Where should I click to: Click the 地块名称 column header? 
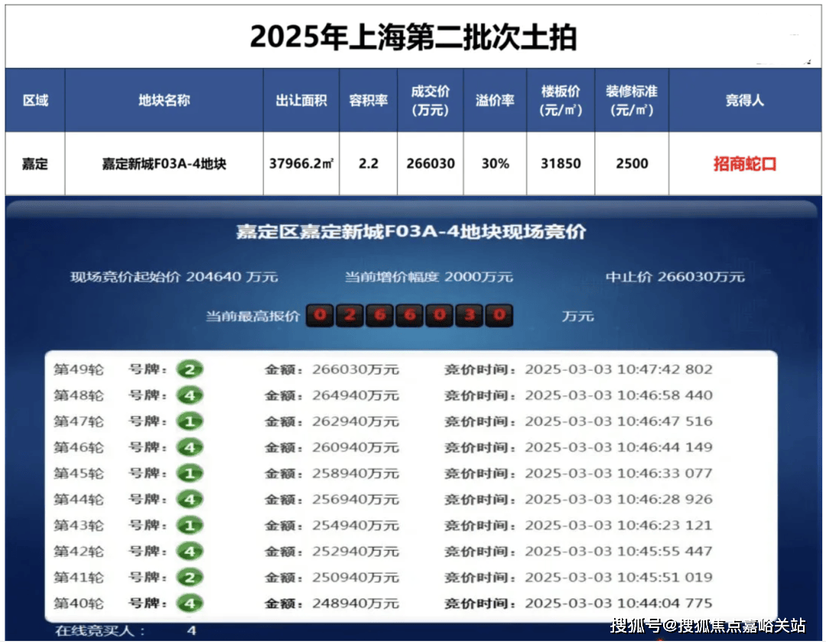pos(164,100)
